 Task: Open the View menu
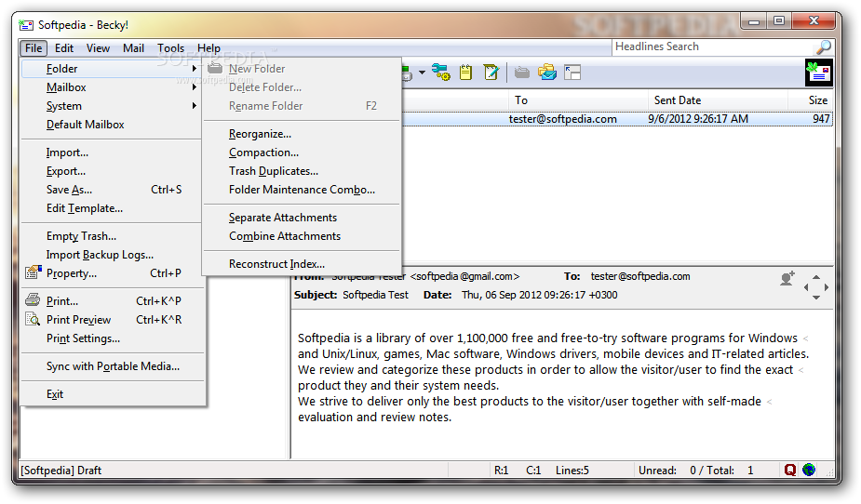pos(99,48)
